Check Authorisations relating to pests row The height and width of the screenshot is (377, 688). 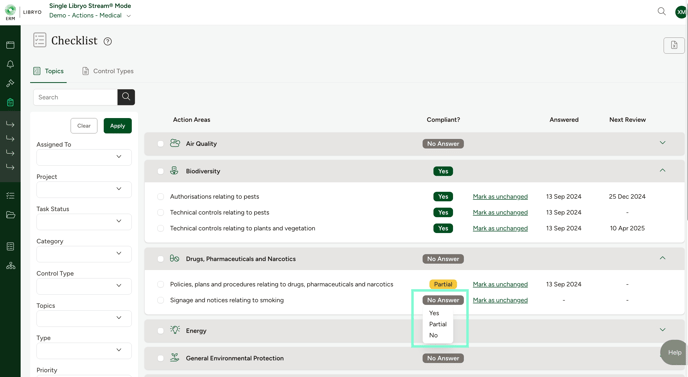161,197
